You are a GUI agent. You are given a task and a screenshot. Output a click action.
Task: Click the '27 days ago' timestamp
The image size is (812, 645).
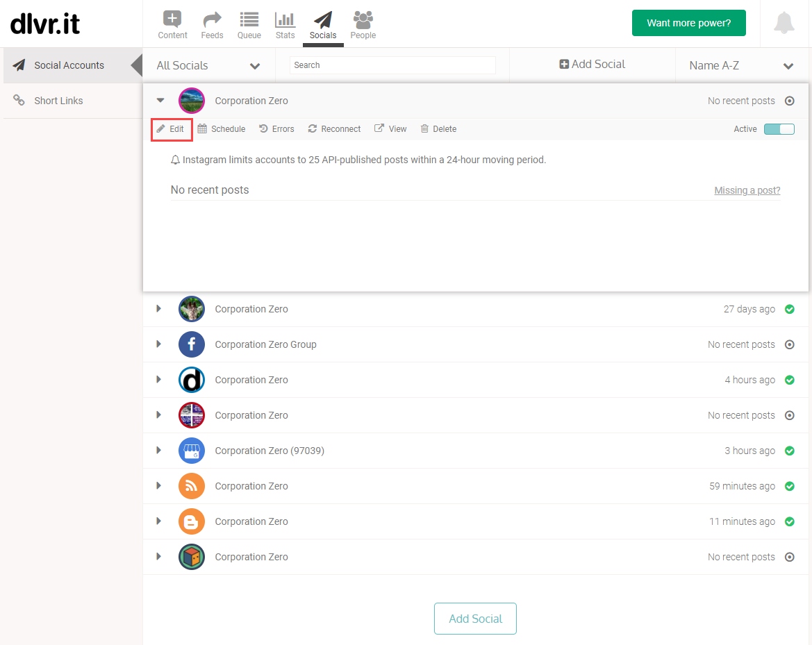pos(749,309)
